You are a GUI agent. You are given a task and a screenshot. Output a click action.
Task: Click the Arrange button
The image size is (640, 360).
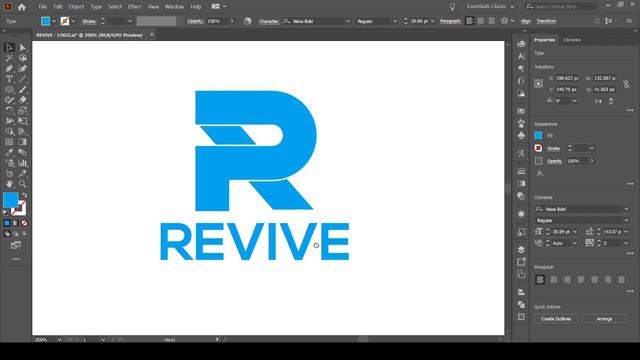pos(604,319)
